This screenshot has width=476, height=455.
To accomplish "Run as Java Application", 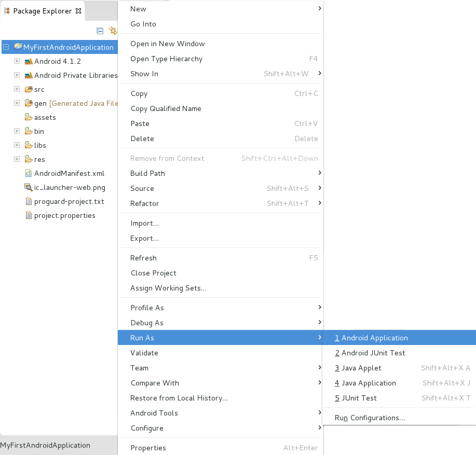I will (400, 383).
